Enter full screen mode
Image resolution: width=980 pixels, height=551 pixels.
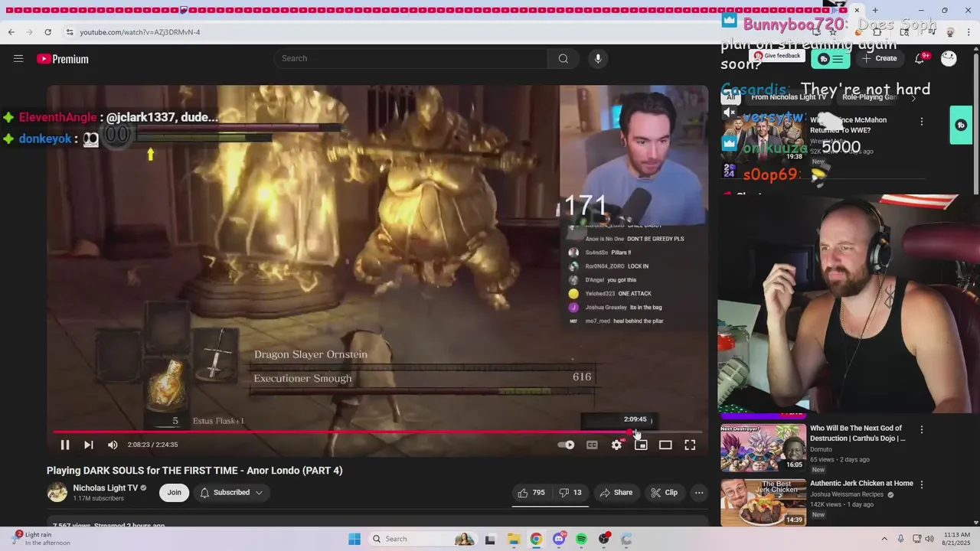click(x=690, y=445)
